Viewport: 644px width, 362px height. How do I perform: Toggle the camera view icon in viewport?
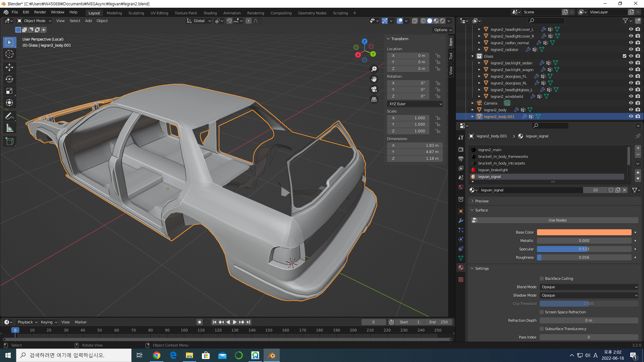tap(374, 89)
